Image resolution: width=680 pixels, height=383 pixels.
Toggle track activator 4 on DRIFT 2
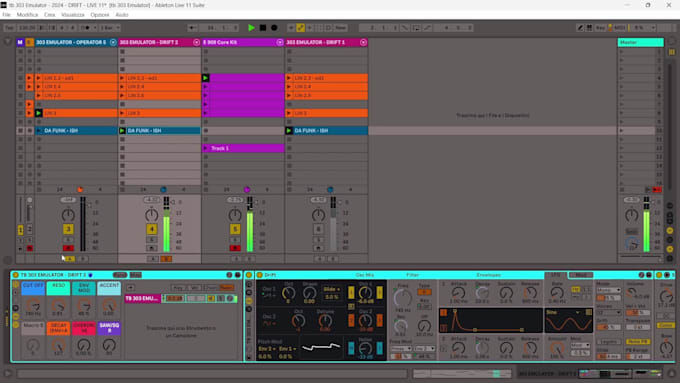[x=151, y=229]
